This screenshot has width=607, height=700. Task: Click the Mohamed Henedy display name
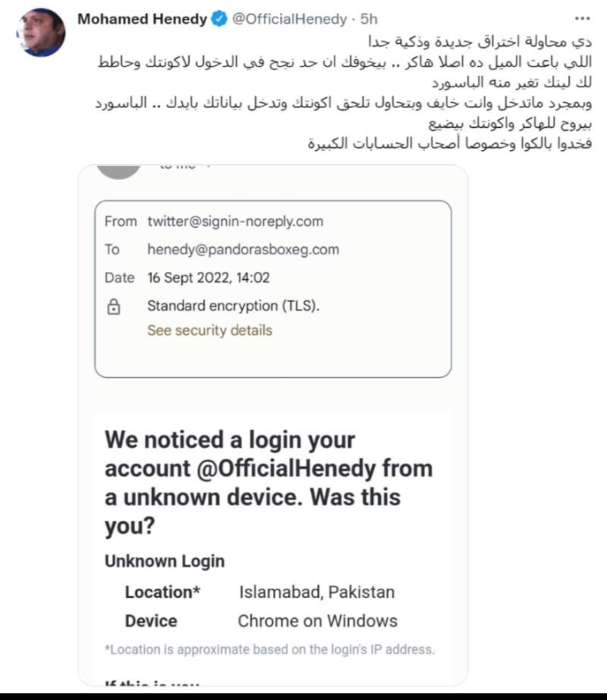[142, 19]
